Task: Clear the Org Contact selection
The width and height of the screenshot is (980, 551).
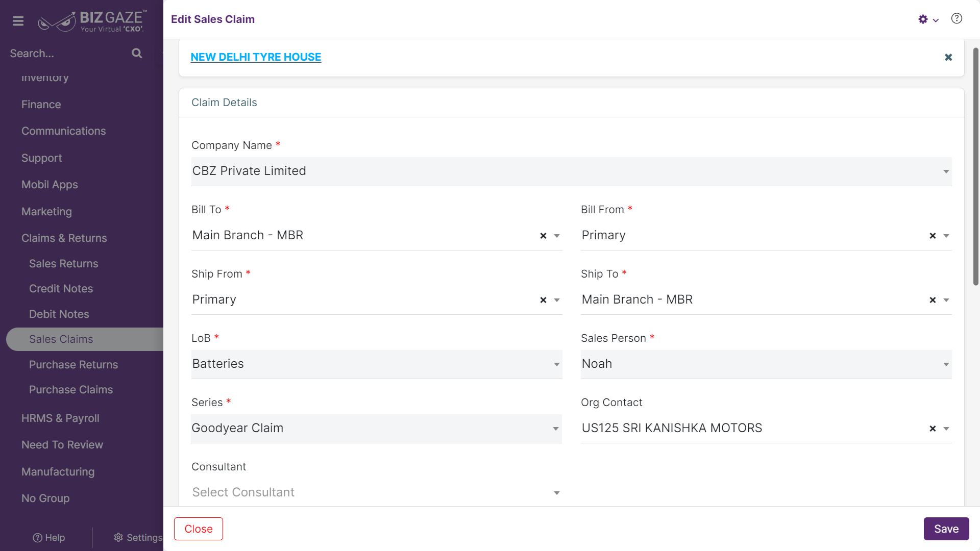Action: pyautogui.click(x=933, y=429)
